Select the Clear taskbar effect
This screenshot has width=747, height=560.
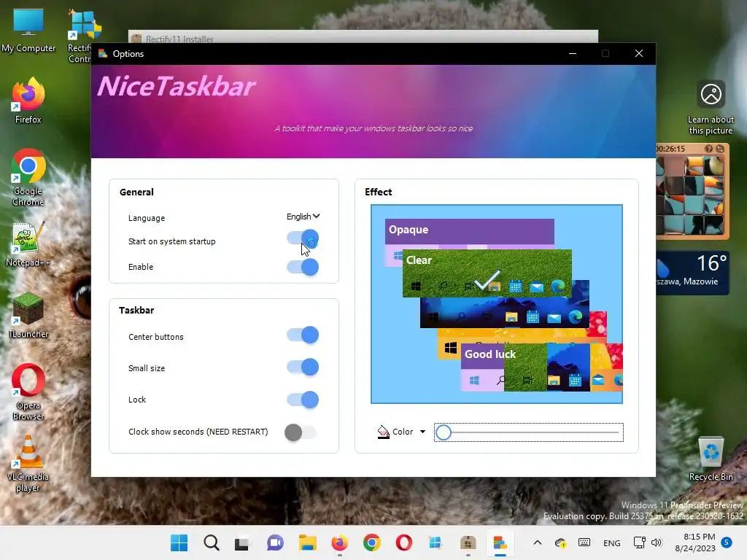click(487, 273)
